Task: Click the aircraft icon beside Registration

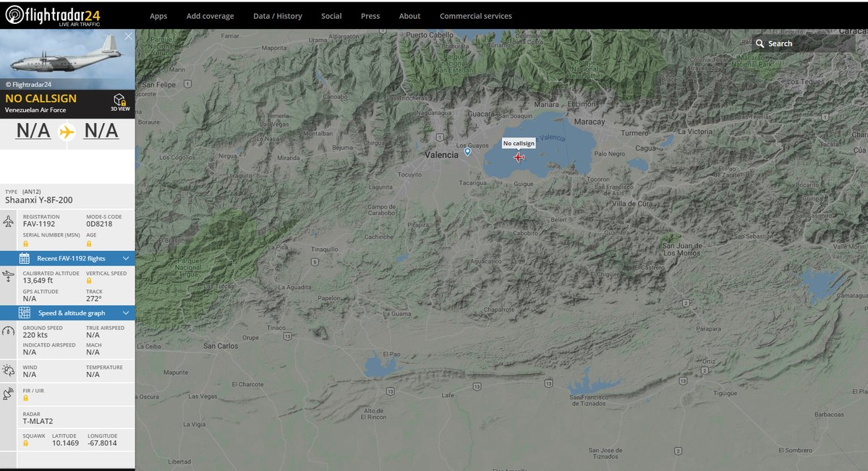Action: tap(8, 221)
